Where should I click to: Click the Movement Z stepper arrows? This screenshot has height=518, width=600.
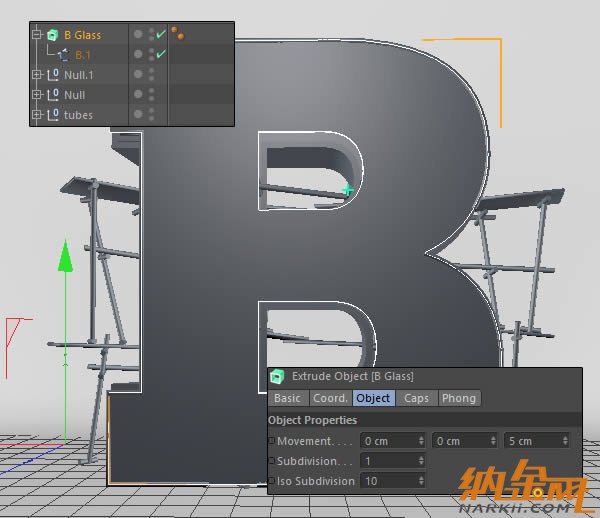tap(565, 441)
